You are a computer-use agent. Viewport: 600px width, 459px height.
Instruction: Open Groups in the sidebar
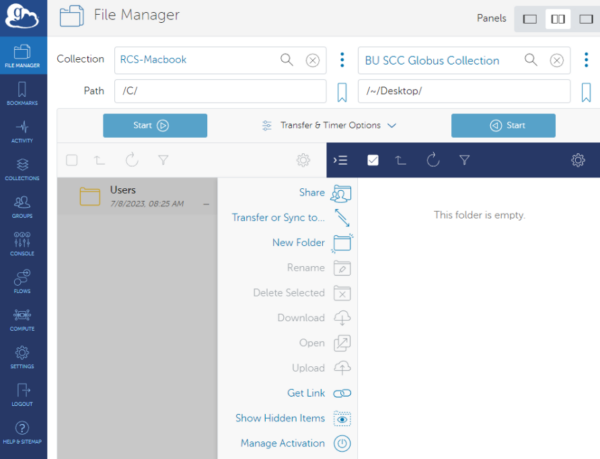22,207
